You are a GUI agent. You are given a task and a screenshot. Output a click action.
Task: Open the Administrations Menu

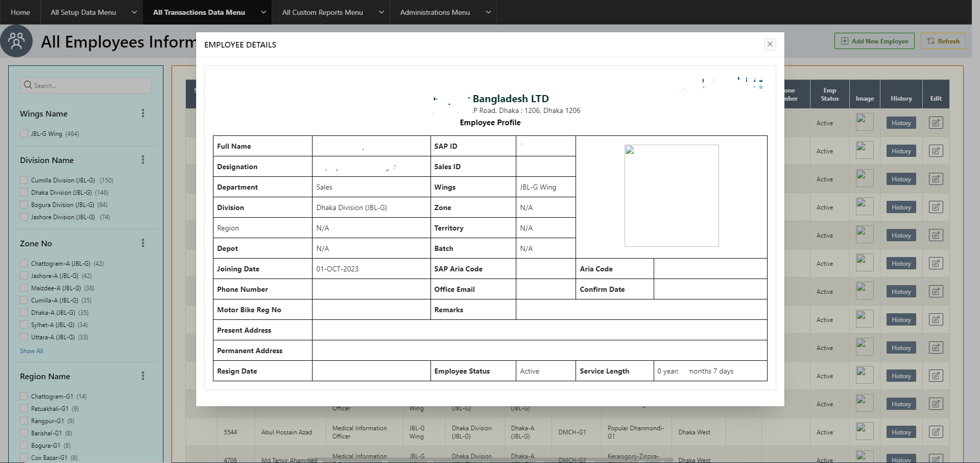435,12
